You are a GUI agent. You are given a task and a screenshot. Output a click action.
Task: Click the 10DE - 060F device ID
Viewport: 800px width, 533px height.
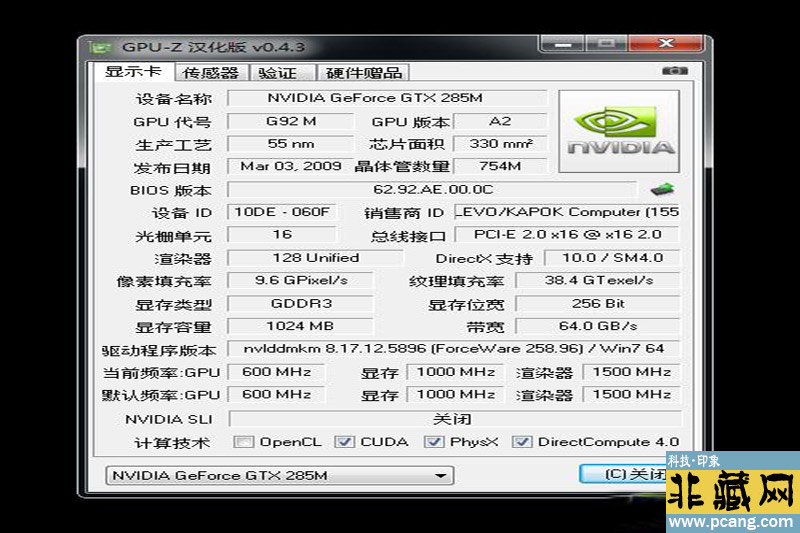(282, 212)
